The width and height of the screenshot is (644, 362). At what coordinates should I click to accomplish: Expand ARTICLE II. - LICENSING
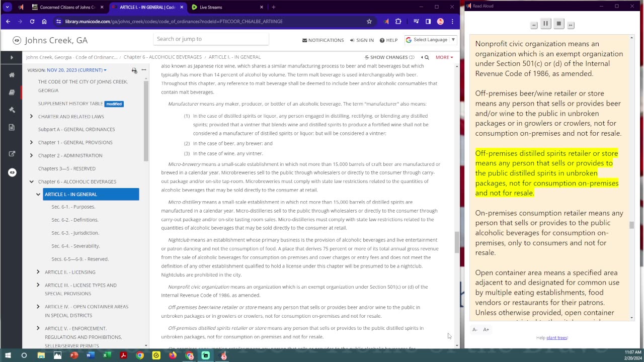pyautogui.click(x=38, y=272)
